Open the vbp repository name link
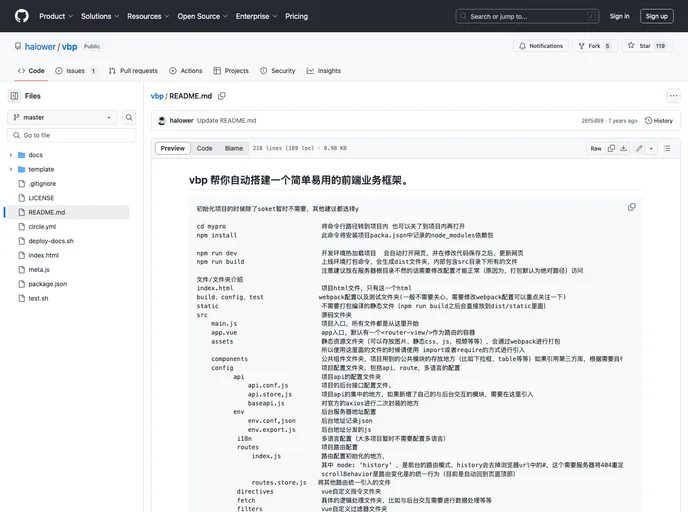The height and width of the screenshot is (512, 688). (69, 47)
